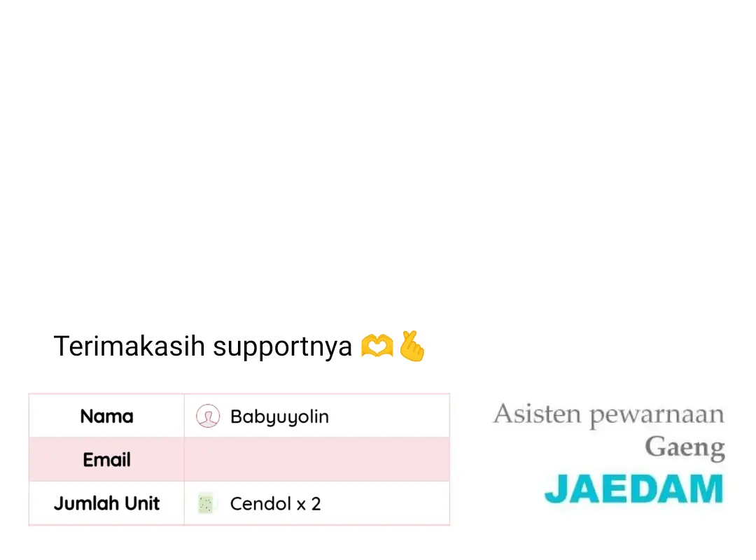Click the Email header cell
The image size is (756, 560).
point(106,459)
